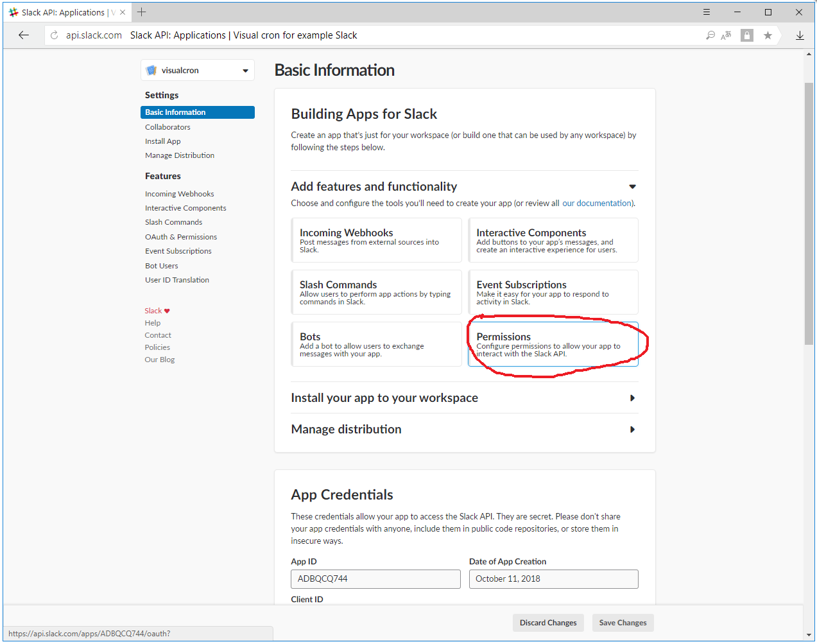
Task: Open the Downloads toolbar icon
Action: [x=800, y=35]
